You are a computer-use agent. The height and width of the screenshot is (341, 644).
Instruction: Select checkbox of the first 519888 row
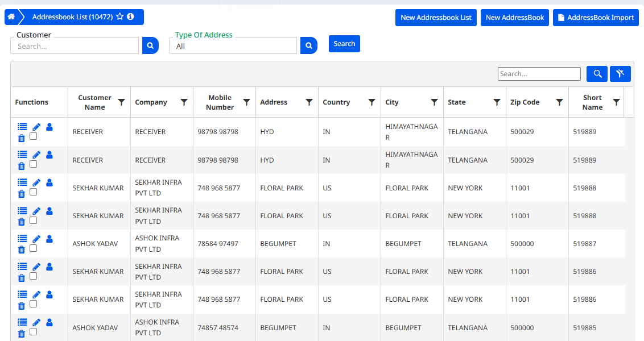(x=34, y=192)
